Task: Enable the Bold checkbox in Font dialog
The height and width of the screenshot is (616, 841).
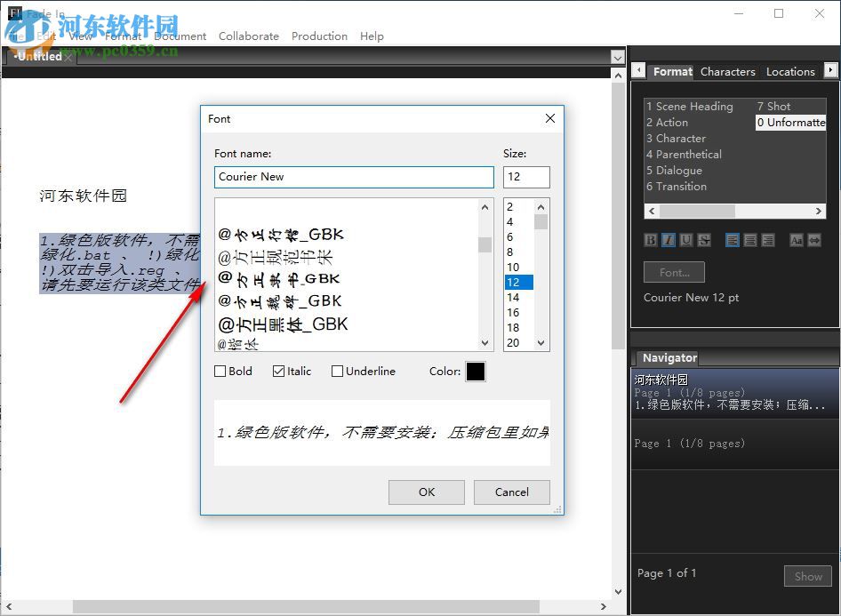Action: click(218, 371)
